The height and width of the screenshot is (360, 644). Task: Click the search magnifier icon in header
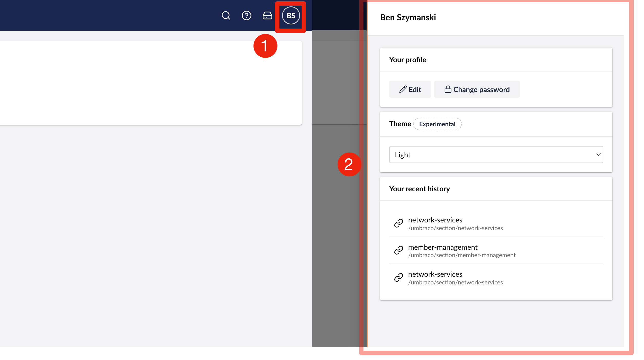pos(226,16)
